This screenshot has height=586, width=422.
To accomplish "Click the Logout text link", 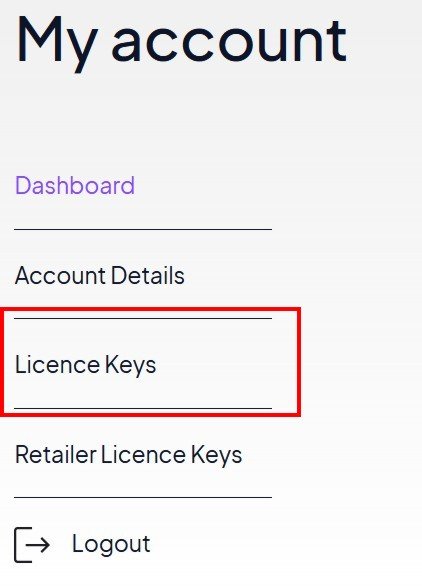I will click(x=111, y=544).
